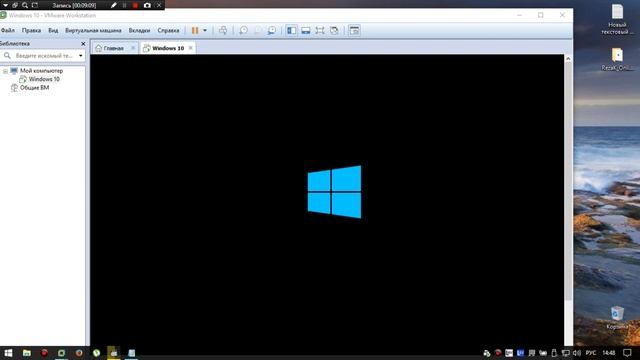Viewport: 640px width, 360px height.
Task: Select Windows 10 VM in library tree
Action: 44,79
